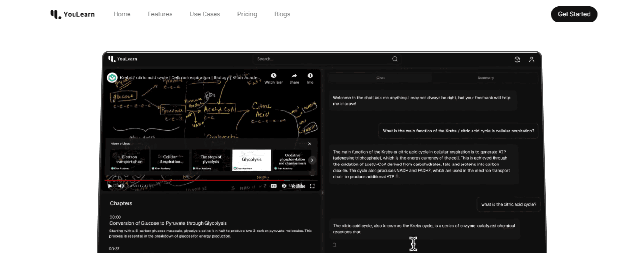
Task: Enter fullscreen mode on the video
Action: pos(312,186)
